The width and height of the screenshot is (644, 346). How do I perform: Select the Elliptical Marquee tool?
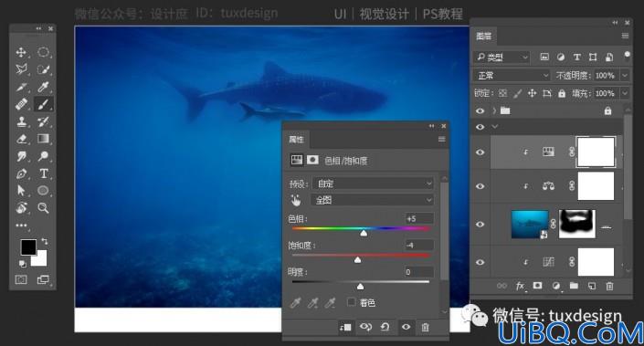43,52
